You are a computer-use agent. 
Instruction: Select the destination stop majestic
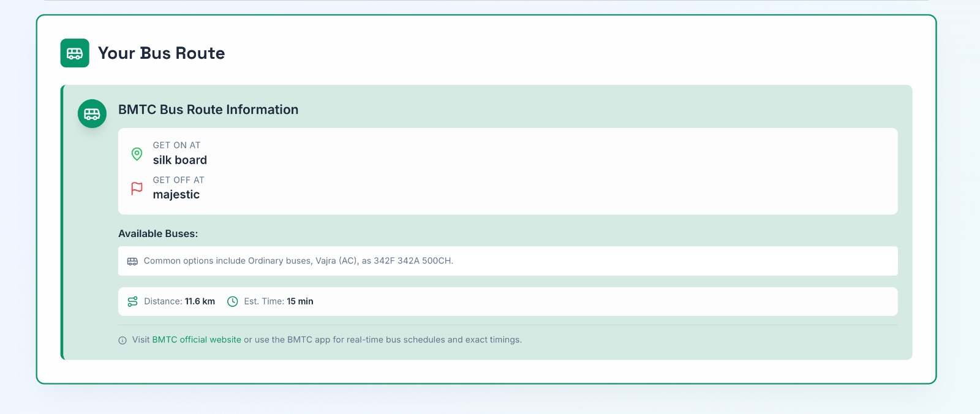click(x=176, y=195)
